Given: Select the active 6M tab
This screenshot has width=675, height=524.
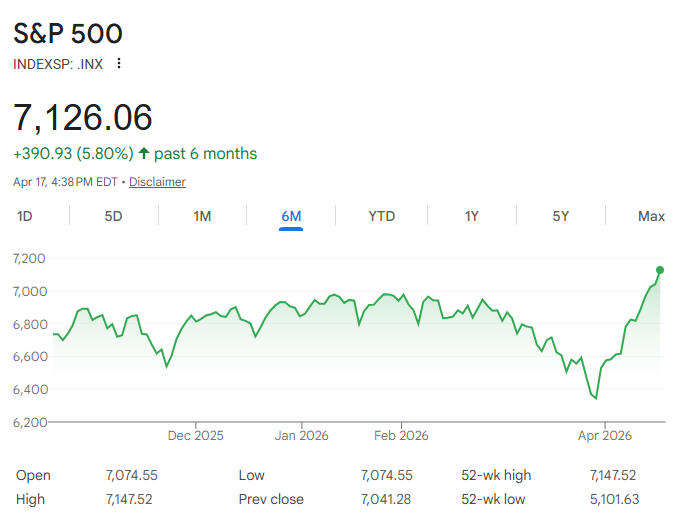Looking at the screenshot, I should pos(291,216).
